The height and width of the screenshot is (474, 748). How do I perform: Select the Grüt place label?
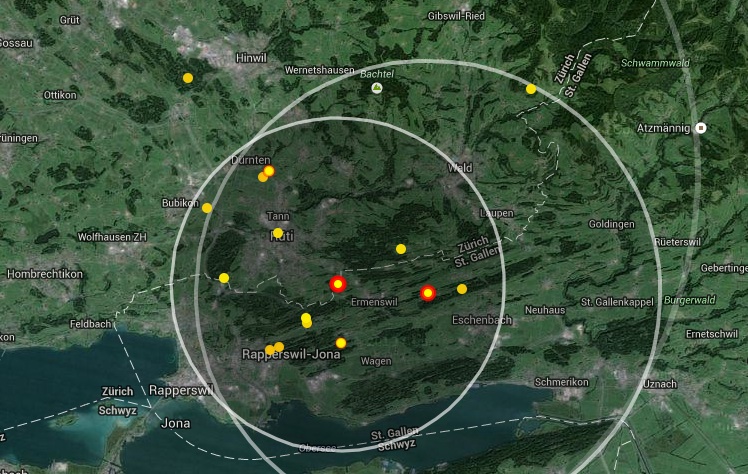click(x=70, y=20)
